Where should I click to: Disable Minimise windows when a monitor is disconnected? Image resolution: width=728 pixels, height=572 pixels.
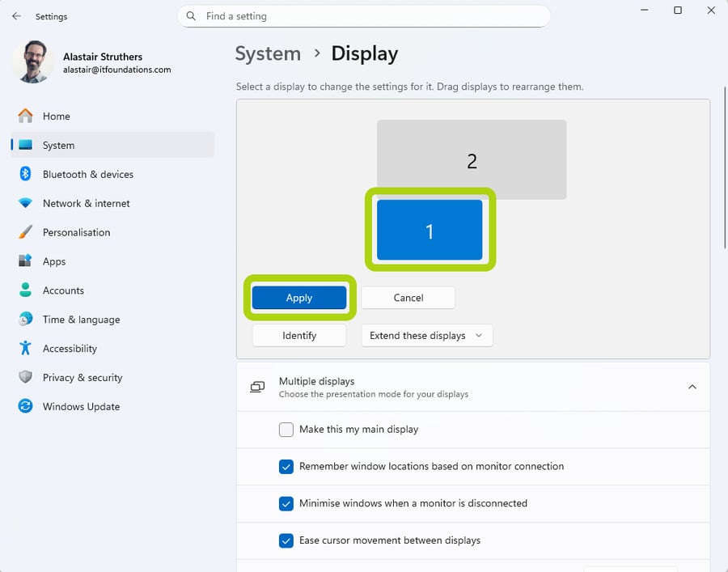point(286,503)
